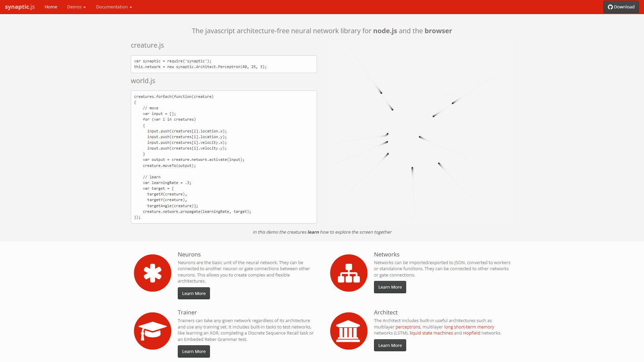Click Learn More under Networks section

click(389, 287)
